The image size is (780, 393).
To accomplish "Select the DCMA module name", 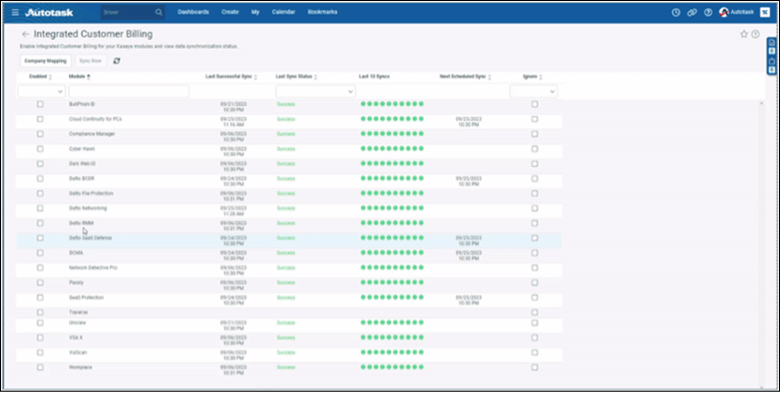I will tap(76, 253).
